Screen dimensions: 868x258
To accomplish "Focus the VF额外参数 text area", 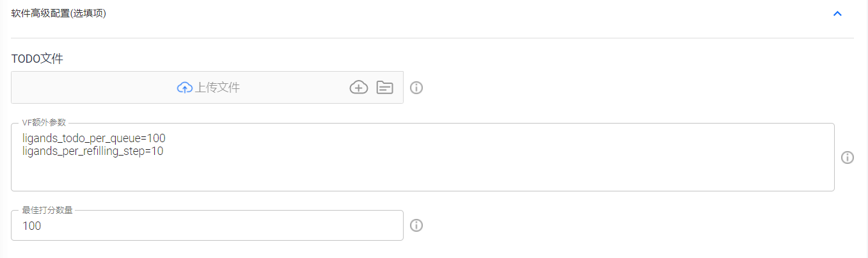I will [x=423, y=157].
